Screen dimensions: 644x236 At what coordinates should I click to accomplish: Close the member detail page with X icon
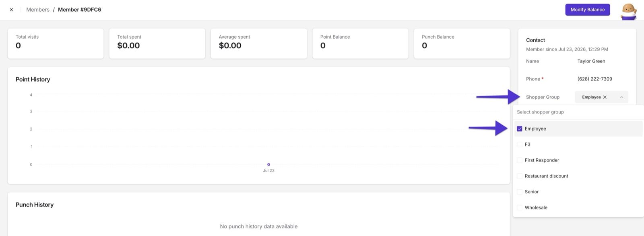click(11, 10)
